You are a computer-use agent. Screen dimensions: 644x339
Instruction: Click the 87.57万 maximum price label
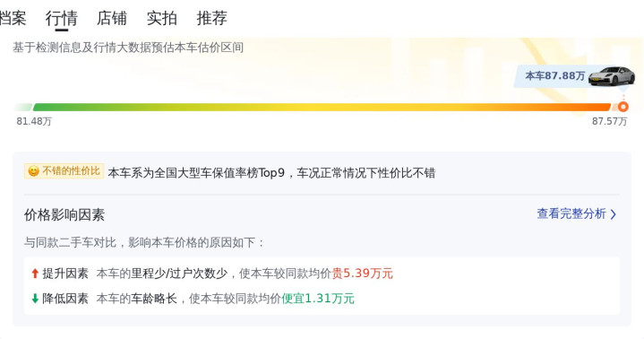[609, 121]
